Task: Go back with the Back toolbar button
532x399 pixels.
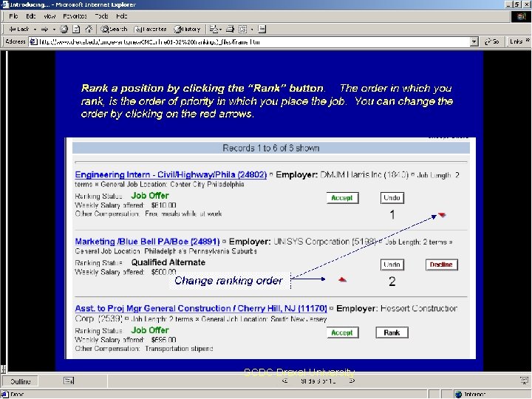Action: 19,29
